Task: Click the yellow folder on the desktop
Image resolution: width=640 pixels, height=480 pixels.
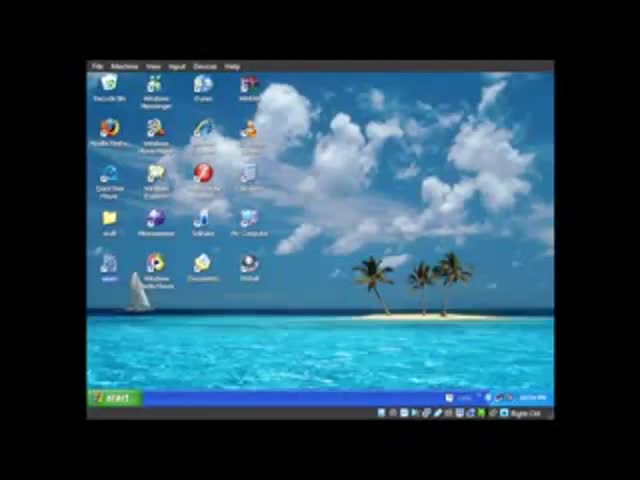Action: tap(109, 219)
